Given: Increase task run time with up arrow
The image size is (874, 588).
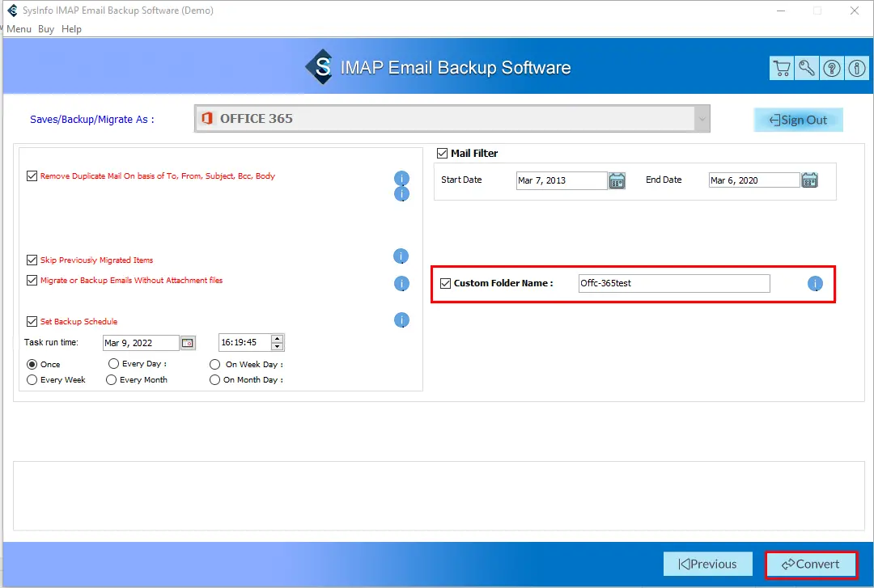Looking at the screenshot, I should (x=278, y=339).
